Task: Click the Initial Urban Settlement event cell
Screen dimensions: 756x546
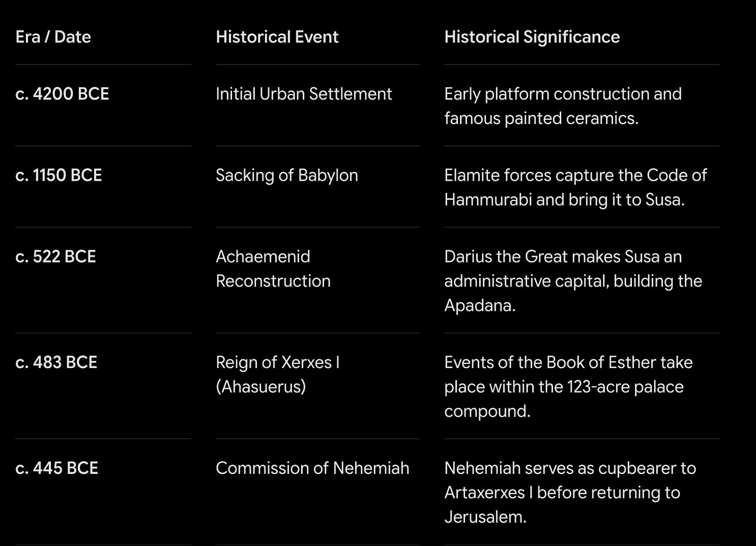Action: (304, 94)
